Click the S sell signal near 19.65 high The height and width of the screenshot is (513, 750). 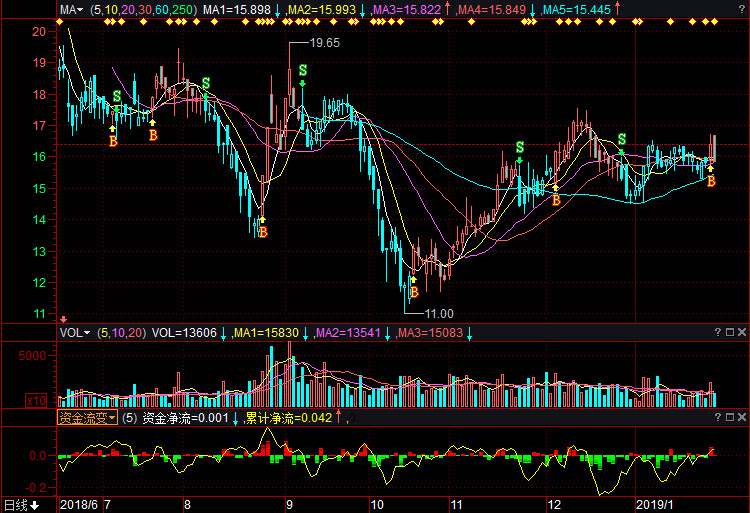point(303,71)
